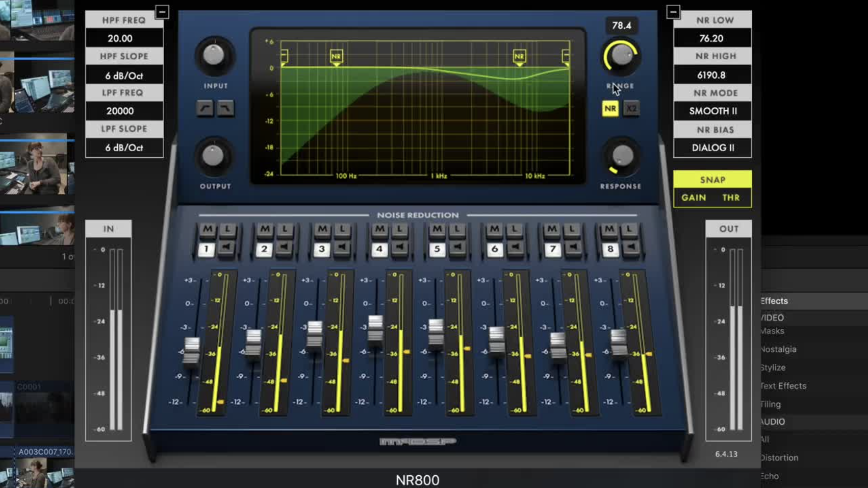Solo band 5 with speaker icon
The height and width of the screenshot is (488, 868).
(x=457, y=248)
